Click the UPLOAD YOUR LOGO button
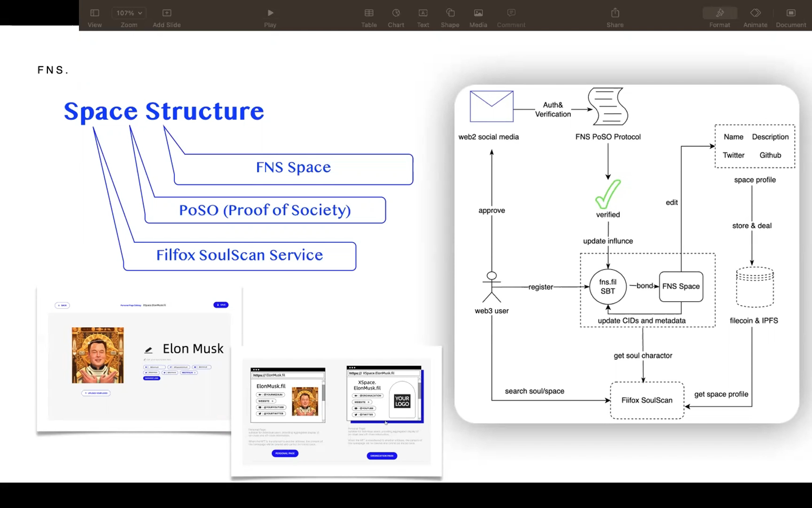812x508 pixels. coord(96,393)
